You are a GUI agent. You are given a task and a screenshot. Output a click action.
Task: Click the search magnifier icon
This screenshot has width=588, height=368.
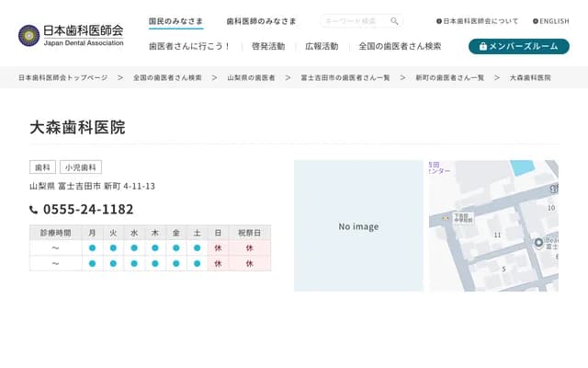tap(394, 21)
